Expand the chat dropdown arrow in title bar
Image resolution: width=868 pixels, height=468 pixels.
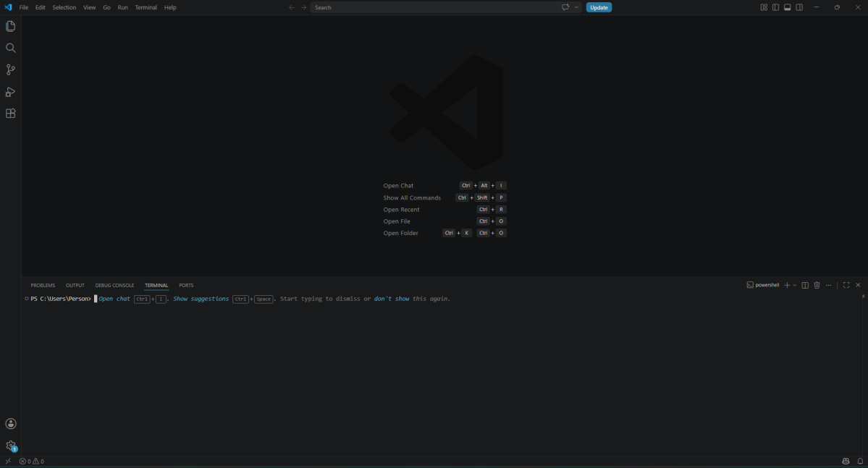(576, 7)
